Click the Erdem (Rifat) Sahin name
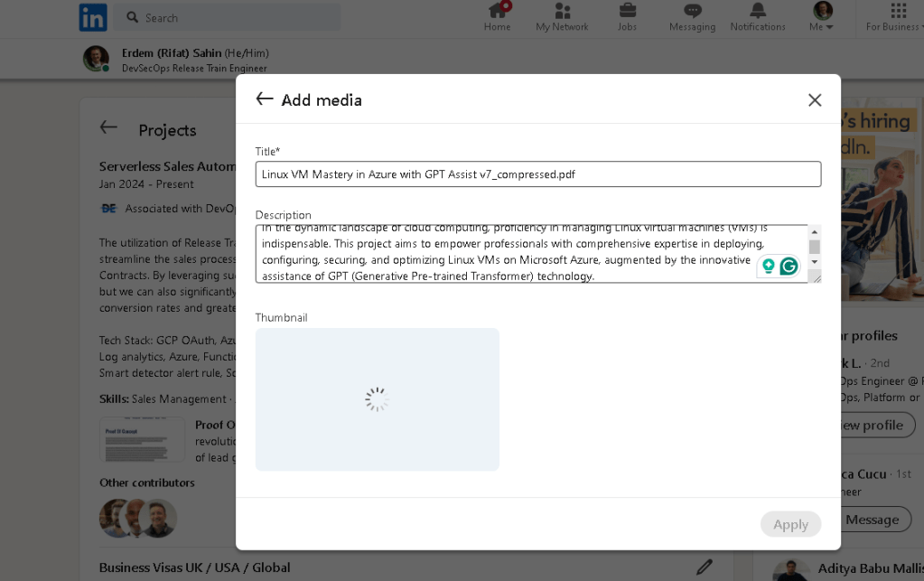Image resolution: width=924 pixels, height=581 pixels. pos(172,53)
